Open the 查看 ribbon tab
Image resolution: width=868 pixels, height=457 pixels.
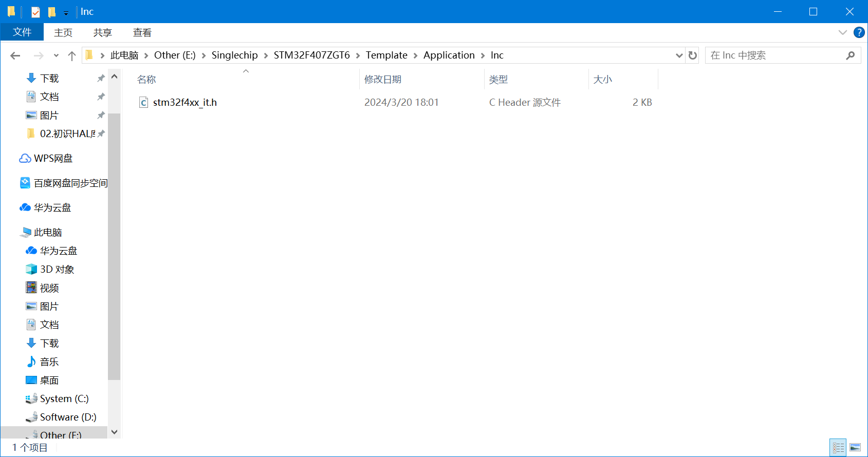[x=142, y=32]
